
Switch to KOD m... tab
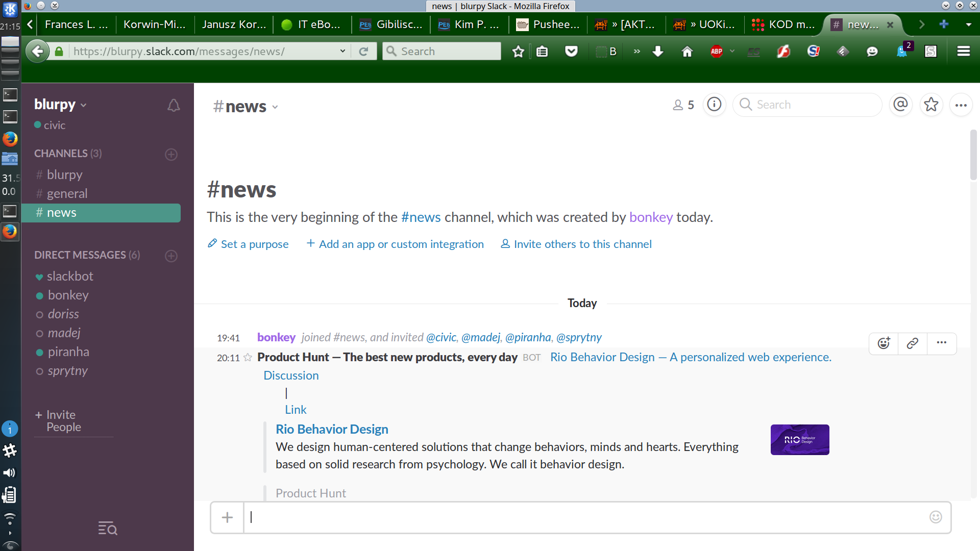click(783, 24)
